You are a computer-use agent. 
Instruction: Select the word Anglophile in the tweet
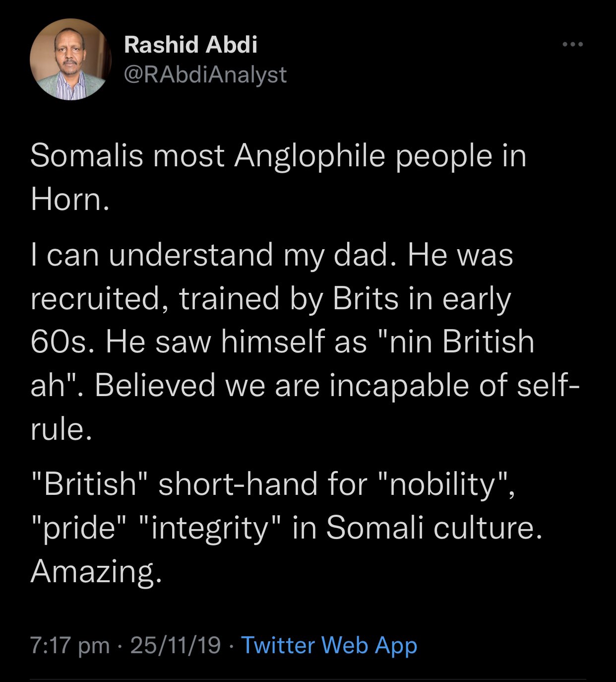(310, 157)
